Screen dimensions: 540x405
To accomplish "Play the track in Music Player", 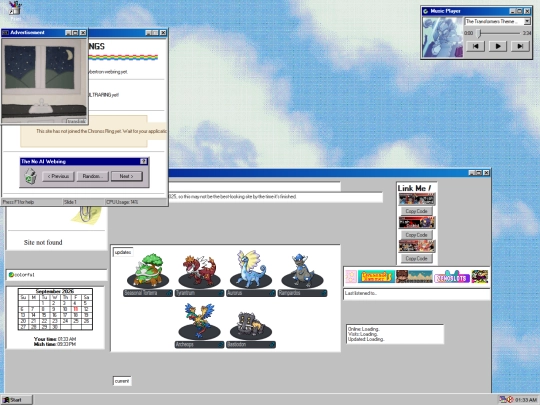I will (x=498, y=46).
